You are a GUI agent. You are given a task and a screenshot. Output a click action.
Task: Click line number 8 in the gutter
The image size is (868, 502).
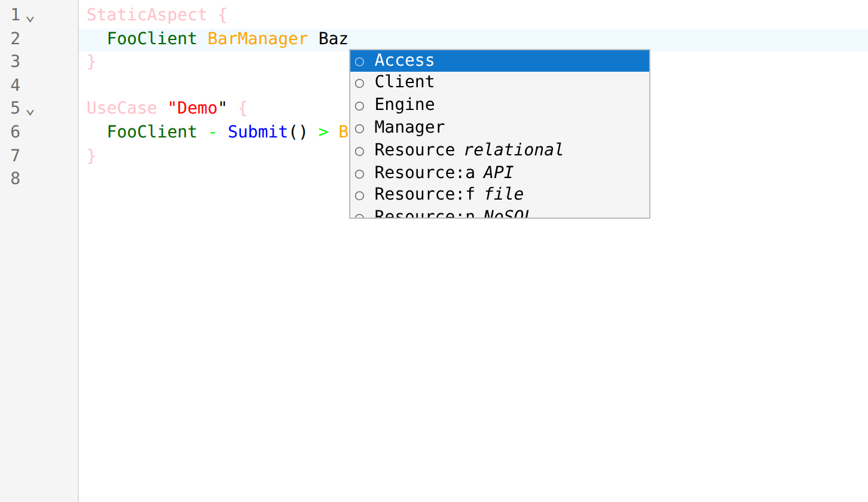[x=16, y=178]
